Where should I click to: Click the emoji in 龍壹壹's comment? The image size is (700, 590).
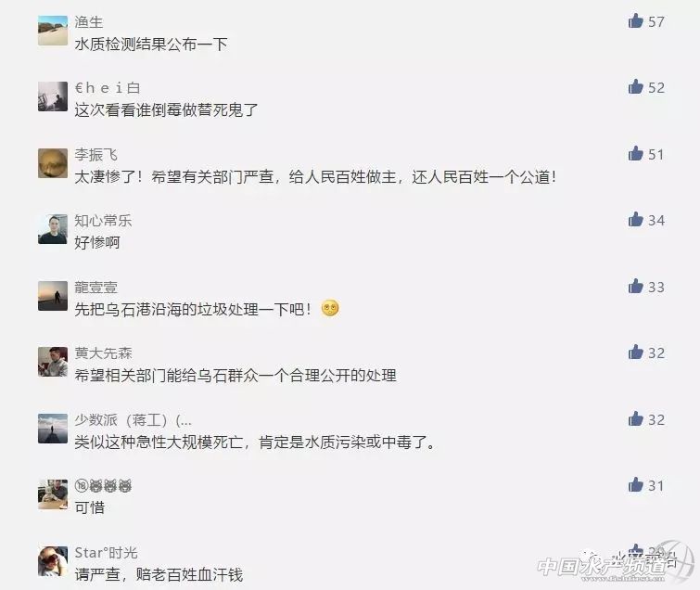(330, 308)
